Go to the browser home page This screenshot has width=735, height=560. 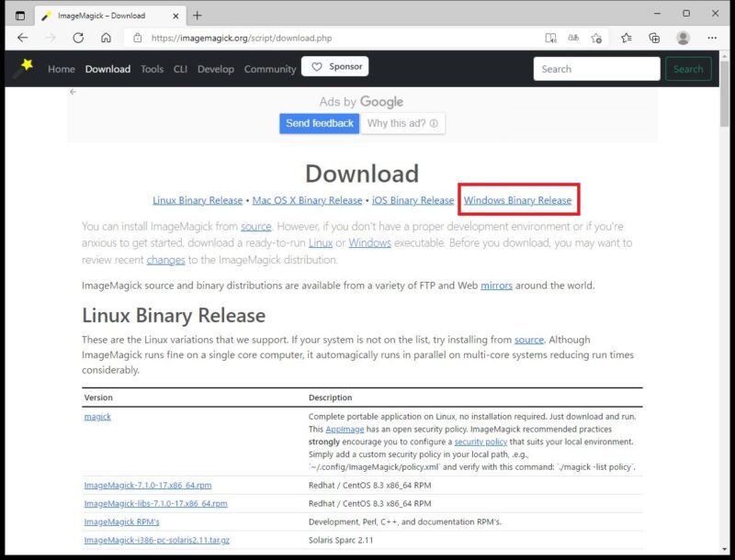click(106, 38)
